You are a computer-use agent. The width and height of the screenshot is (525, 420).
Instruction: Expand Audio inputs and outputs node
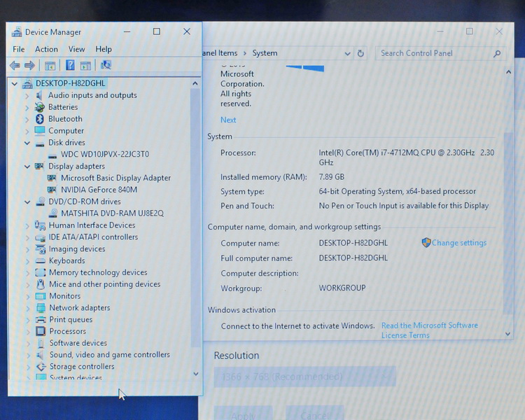pos(27,96)
